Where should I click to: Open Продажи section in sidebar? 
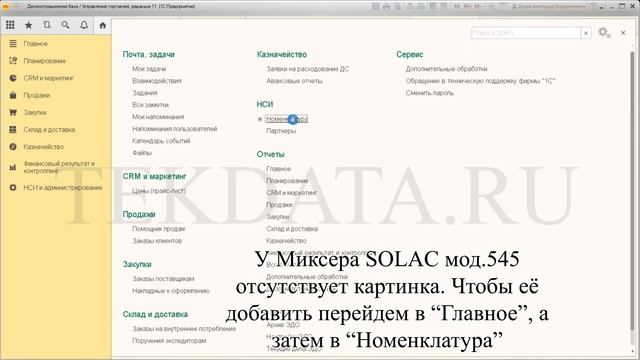coord(37,95)
